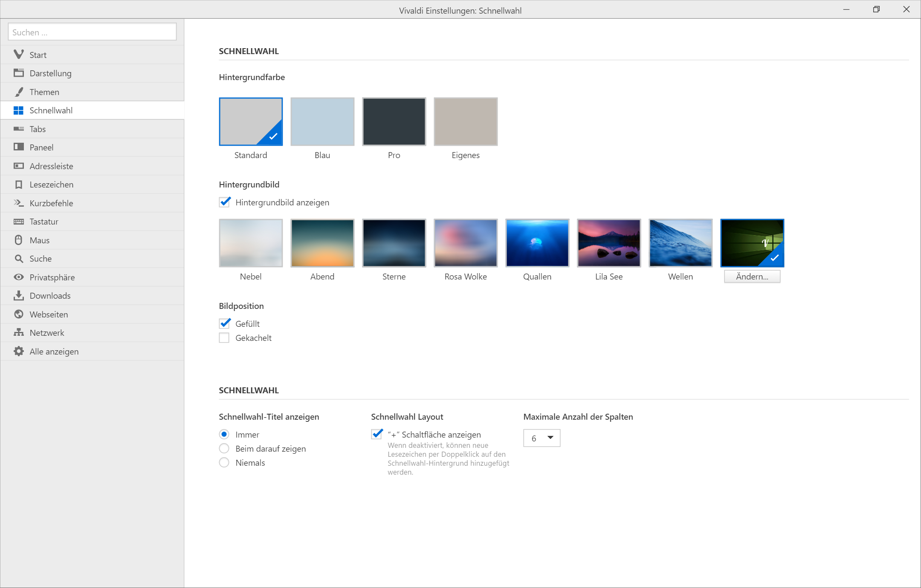The height and width of the screenshot is (588, 921).
Task: Click the gear icon beside Alle anzeigen
Action: pos(18,352)
